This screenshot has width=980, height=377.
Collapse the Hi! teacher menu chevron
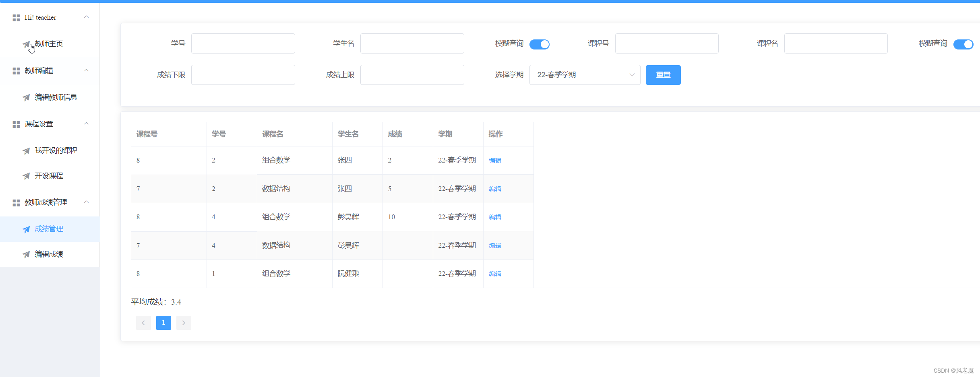[x=86, y=17]
